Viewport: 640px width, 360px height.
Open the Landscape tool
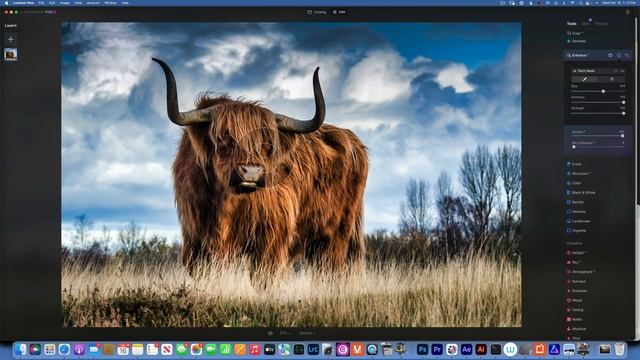pyautogui.click(x=579, y=221)
